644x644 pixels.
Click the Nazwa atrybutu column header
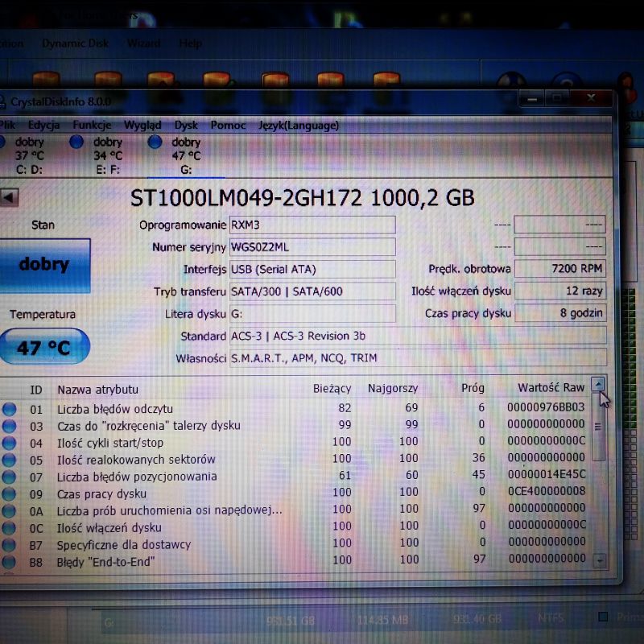[97, 390]
